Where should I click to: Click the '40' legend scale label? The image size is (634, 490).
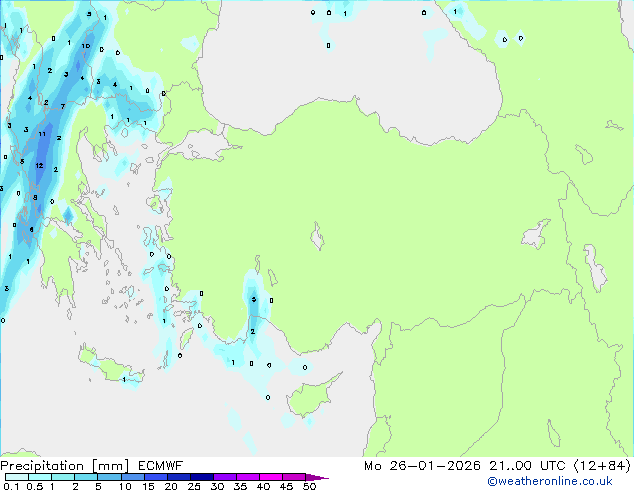coord(263,486)
